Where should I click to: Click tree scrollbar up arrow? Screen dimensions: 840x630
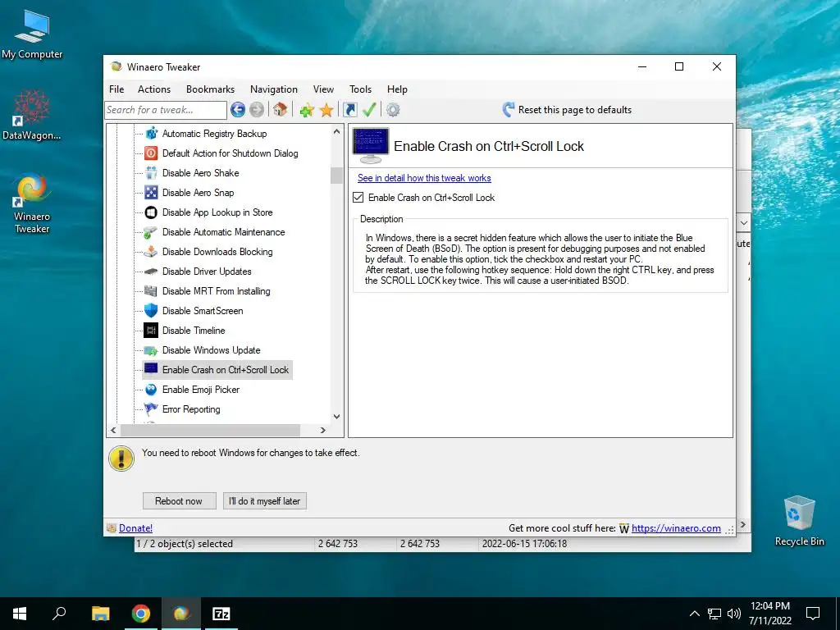(336, 132)
